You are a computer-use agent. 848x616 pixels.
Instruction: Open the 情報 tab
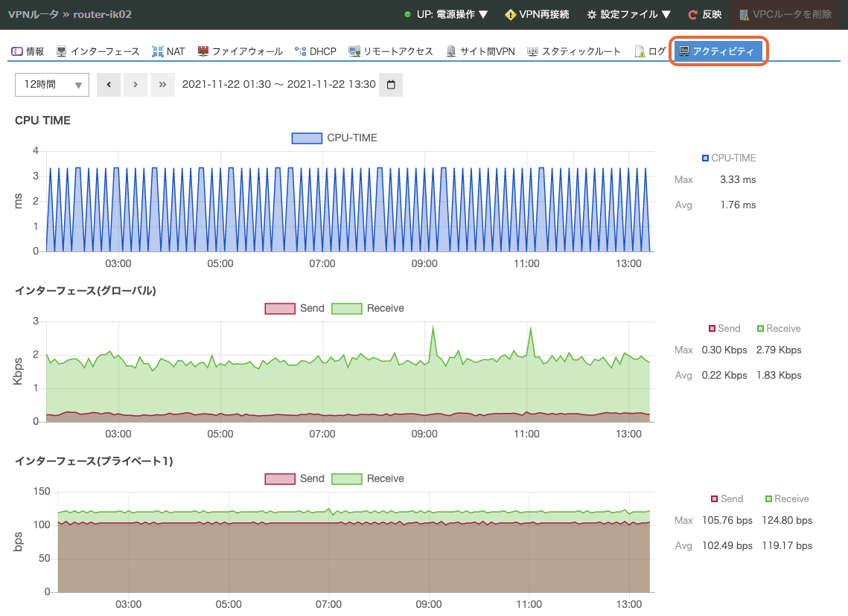28,51
